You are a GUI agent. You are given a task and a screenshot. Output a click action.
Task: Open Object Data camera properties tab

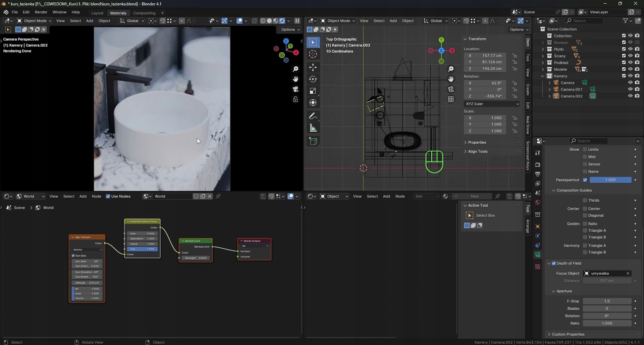pyautogui.click(x=538, y=255)
